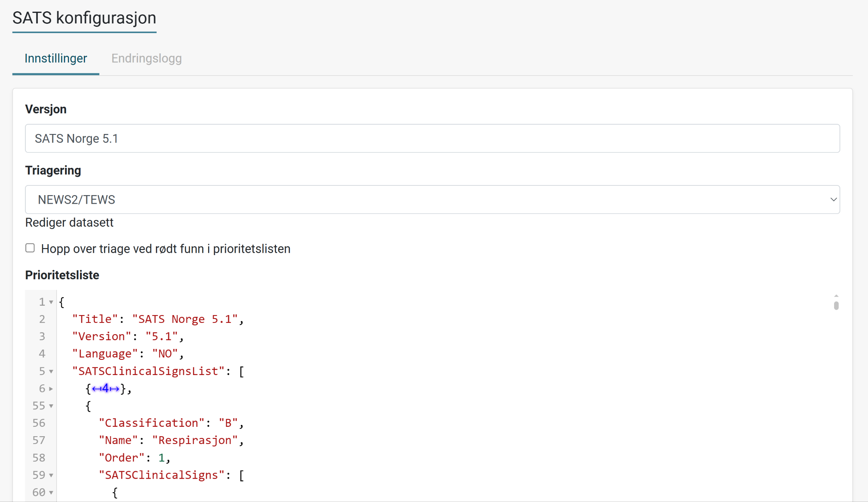868x502 pixels.
Task: Click line number 58 in the gutter
Action: click(x=39, y=458)
